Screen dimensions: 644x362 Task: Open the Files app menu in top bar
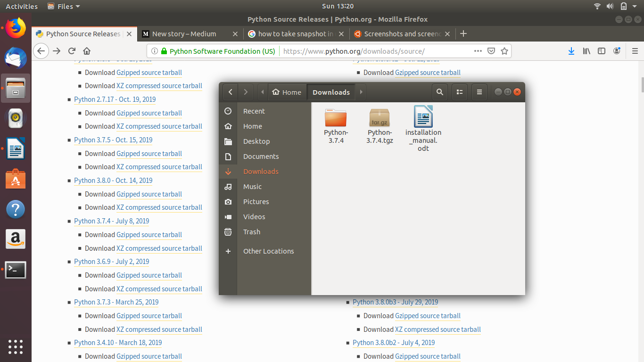point(64,6)
